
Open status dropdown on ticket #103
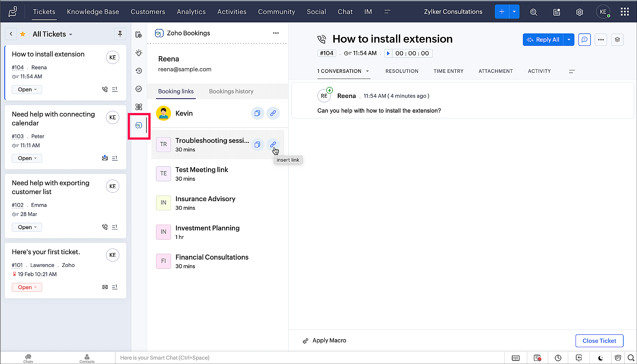click(27, 158)
